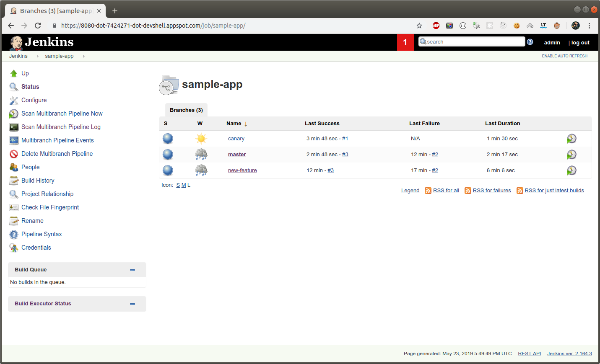Open the Jenkins ver. 2.164.3 link
Screen dimensions: 600x364
[x=569, y=354]
